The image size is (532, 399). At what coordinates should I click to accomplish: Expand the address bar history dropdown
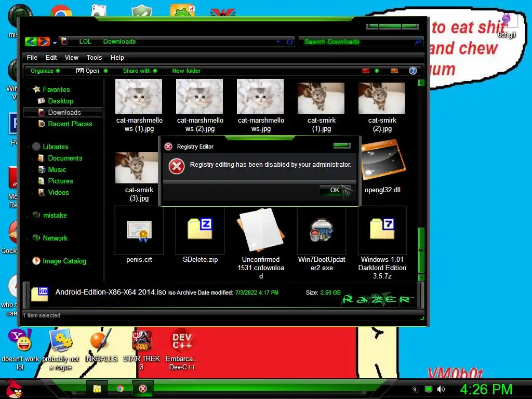tap(278, 42)
